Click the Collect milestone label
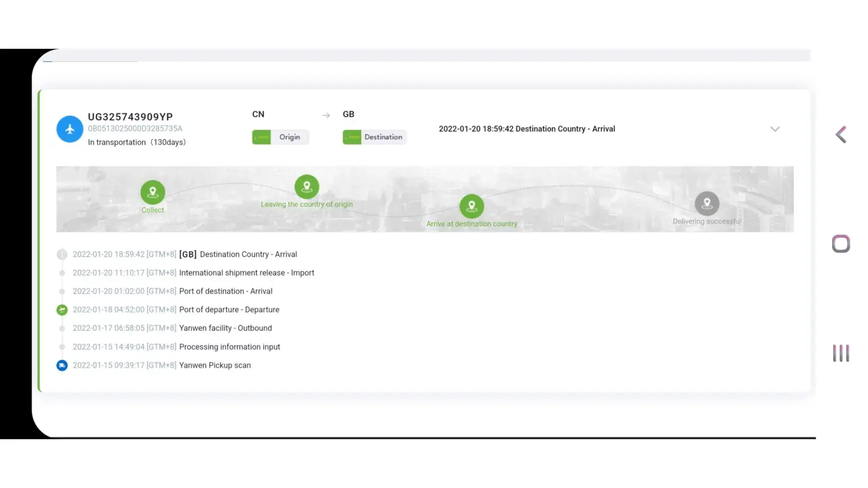Screen dimensions: 868x488 [x=153, y=210]
